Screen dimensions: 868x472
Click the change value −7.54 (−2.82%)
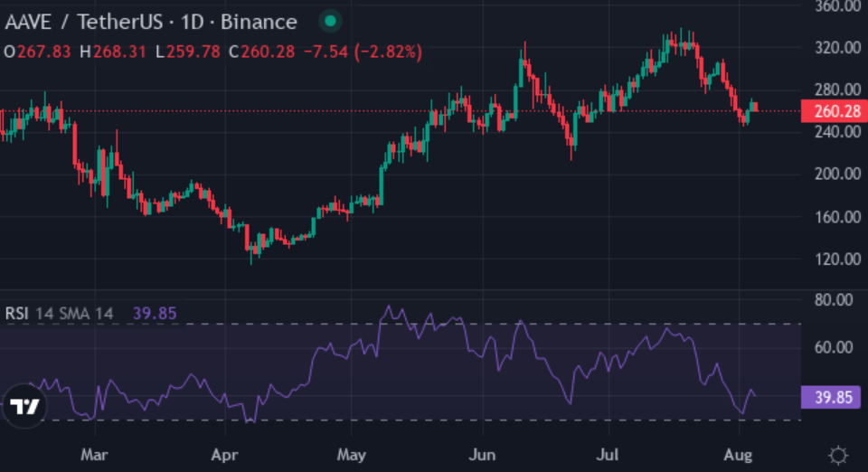click(363, 52)
